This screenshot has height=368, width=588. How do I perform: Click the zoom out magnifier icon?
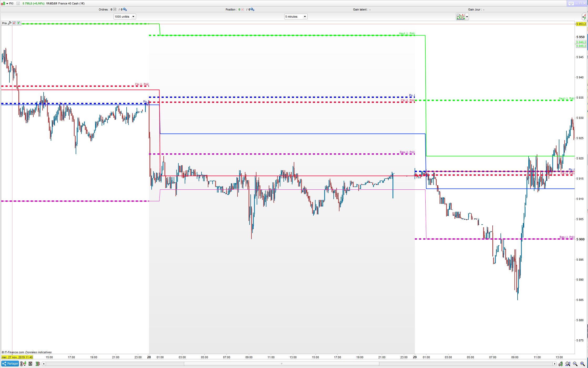coord(575,364)
